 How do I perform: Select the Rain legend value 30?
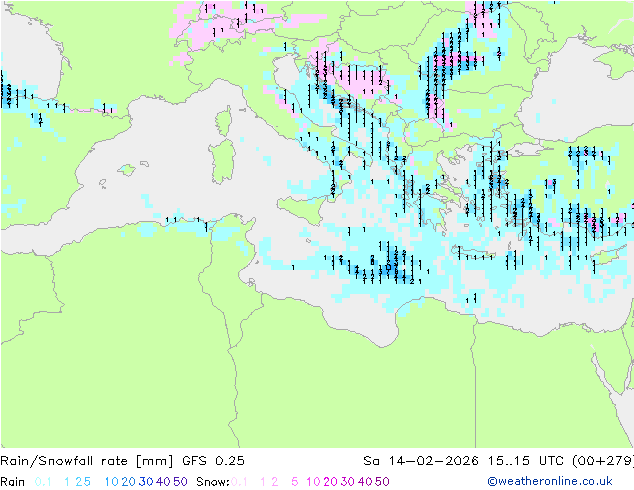tap(146, 482)
